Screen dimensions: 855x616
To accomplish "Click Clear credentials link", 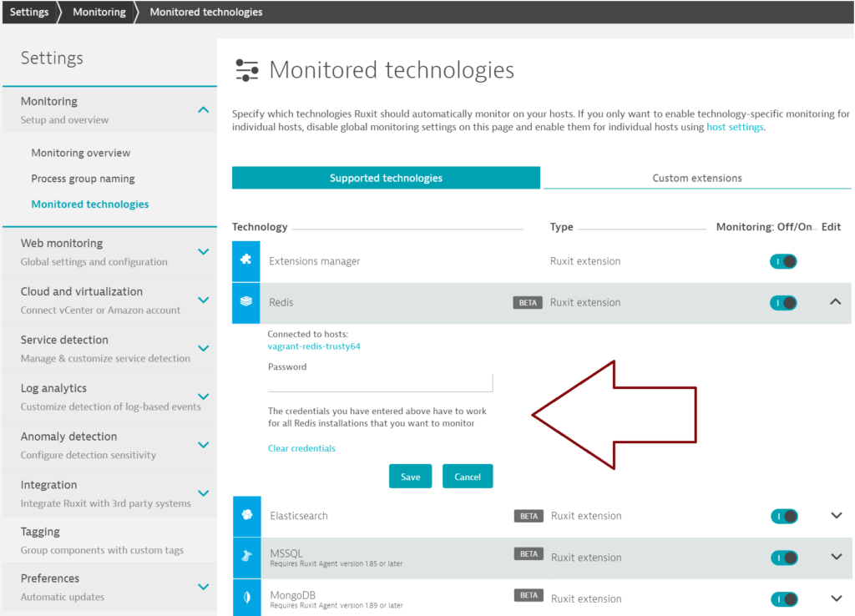I will point(301,448).
